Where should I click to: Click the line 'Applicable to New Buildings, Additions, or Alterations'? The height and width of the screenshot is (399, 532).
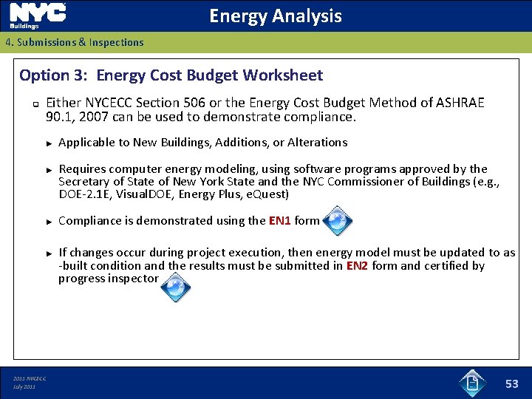(203, 143)
